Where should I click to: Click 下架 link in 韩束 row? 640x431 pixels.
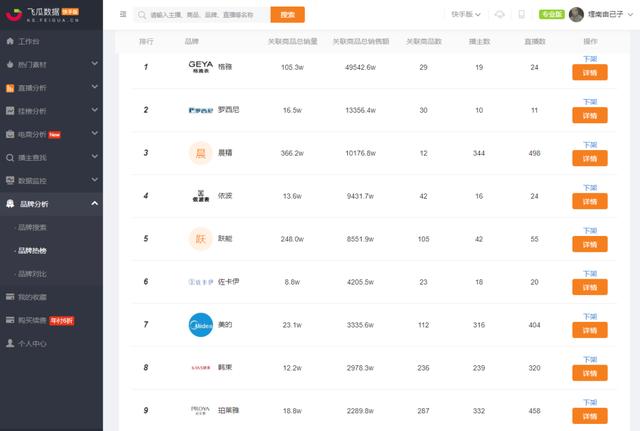click(x=590, y=360)
